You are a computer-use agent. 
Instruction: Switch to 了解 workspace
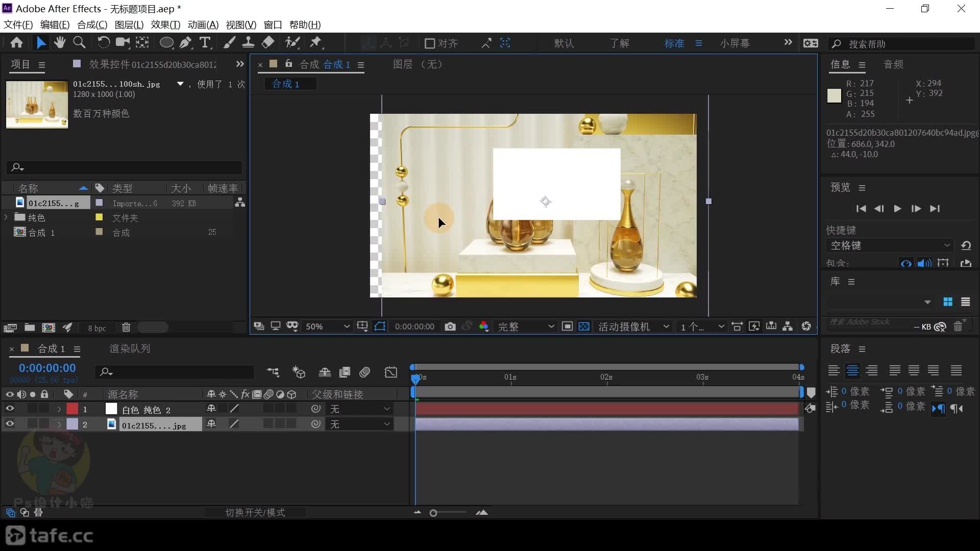619,43
